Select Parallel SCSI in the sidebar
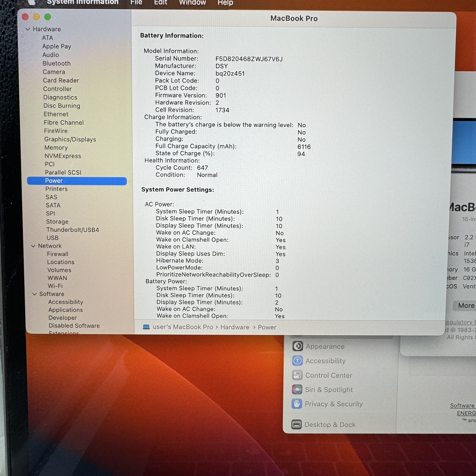 pyautogui.click(x=63, y=173)
